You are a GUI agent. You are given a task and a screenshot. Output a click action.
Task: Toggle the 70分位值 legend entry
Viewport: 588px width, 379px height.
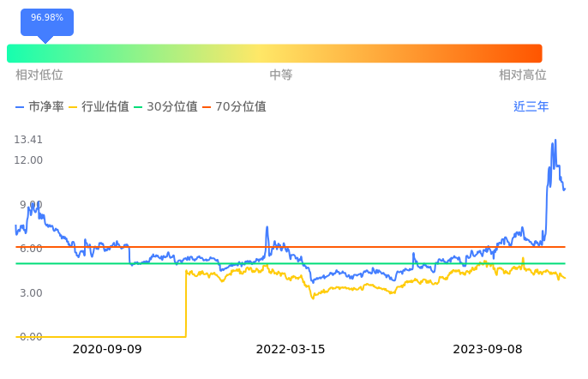click(234, 107)
